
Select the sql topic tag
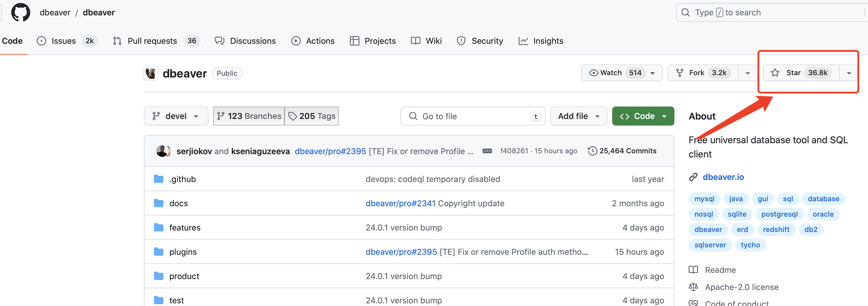click(788, 199)
